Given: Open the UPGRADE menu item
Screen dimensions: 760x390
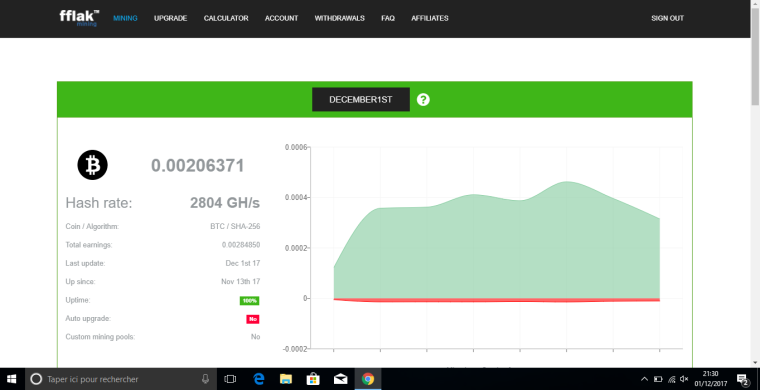Looking at the screenshot, I should [x=171, y=18].
